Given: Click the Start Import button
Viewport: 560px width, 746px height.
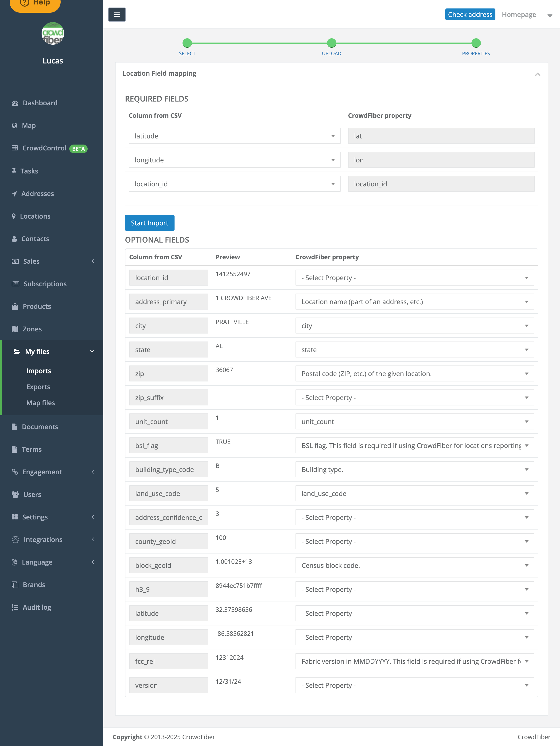Looking at the screenshot, I should pos(149,223).
